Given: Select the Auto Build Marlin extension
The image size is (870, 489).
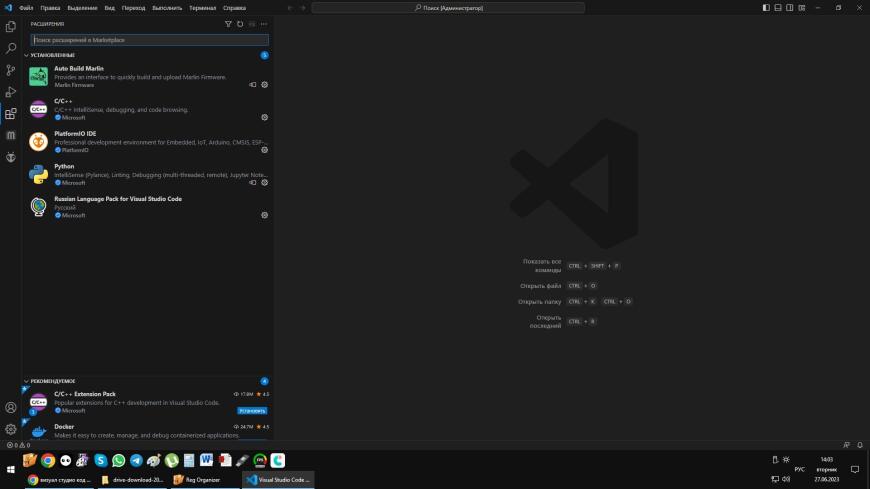Looking at the screenshot, I should point(147,77).
